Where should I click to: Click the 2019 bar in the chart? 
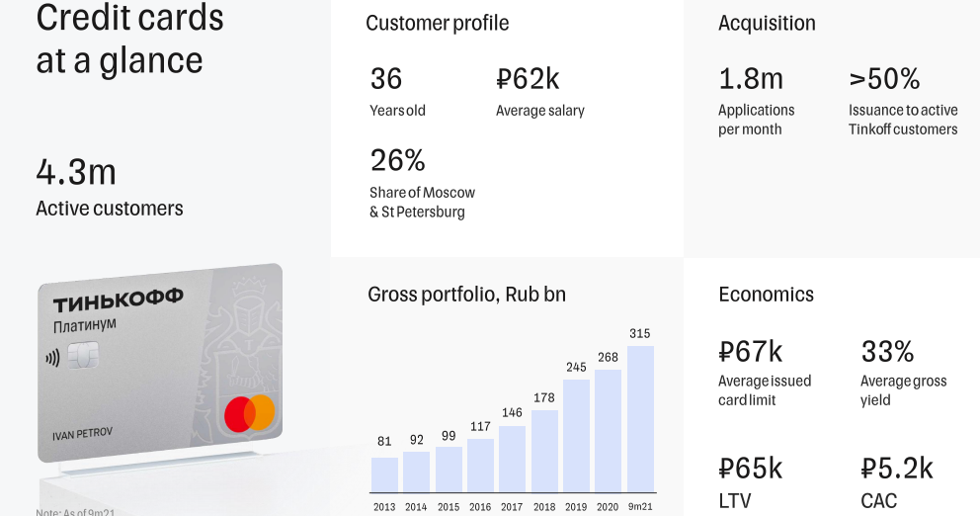(x=576, y=435)
